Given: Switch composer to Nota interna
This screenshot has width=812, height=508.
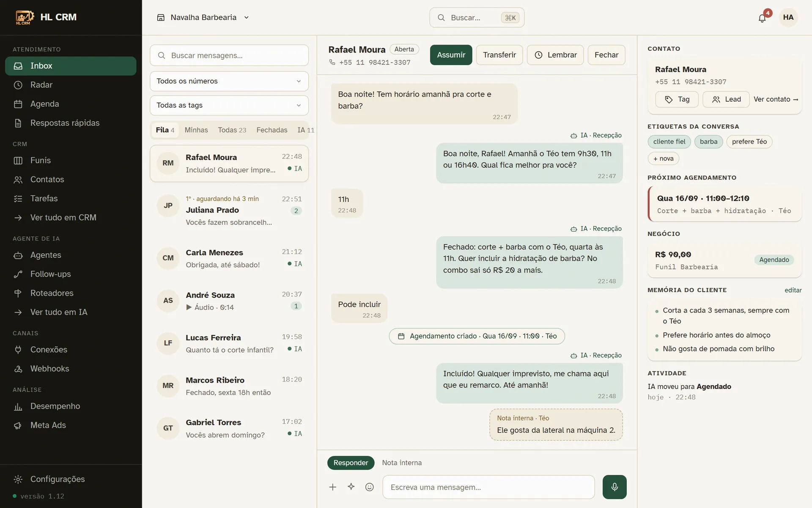Looking at the screenshot, I should pyautogui.click(x=402, y=463).
